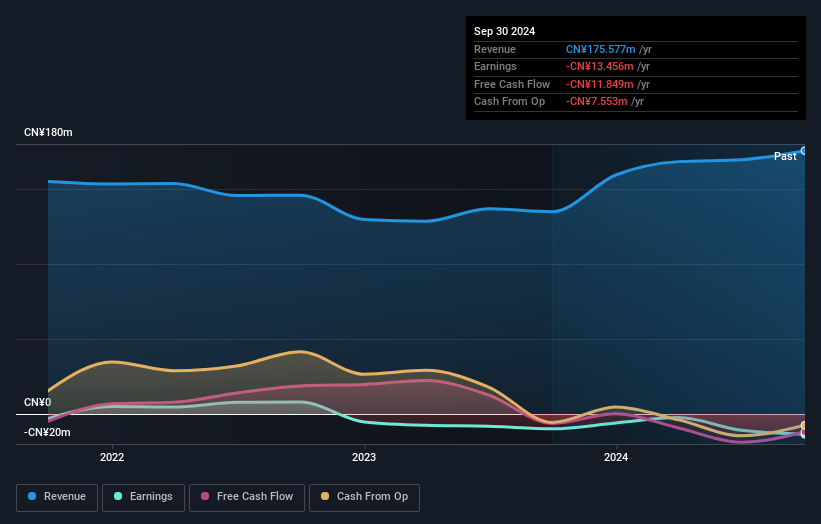
Task: Click the Earnings row label in the tooltip
Action: (495, 66)
